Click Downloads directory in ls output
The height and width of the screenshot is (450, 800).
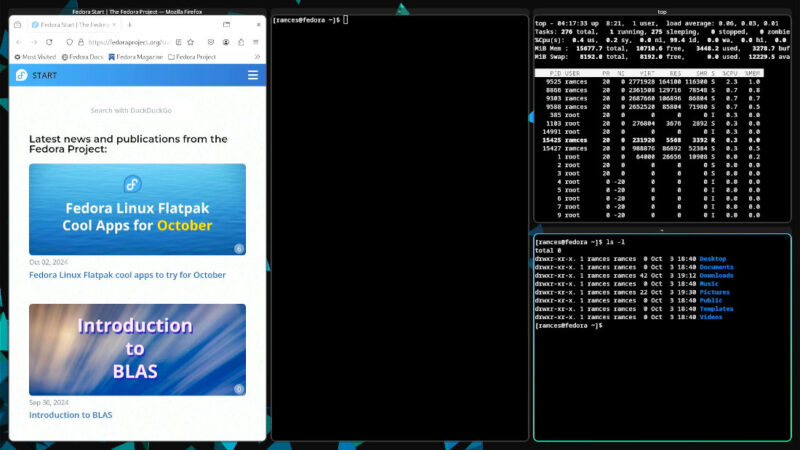coord(716,276)
